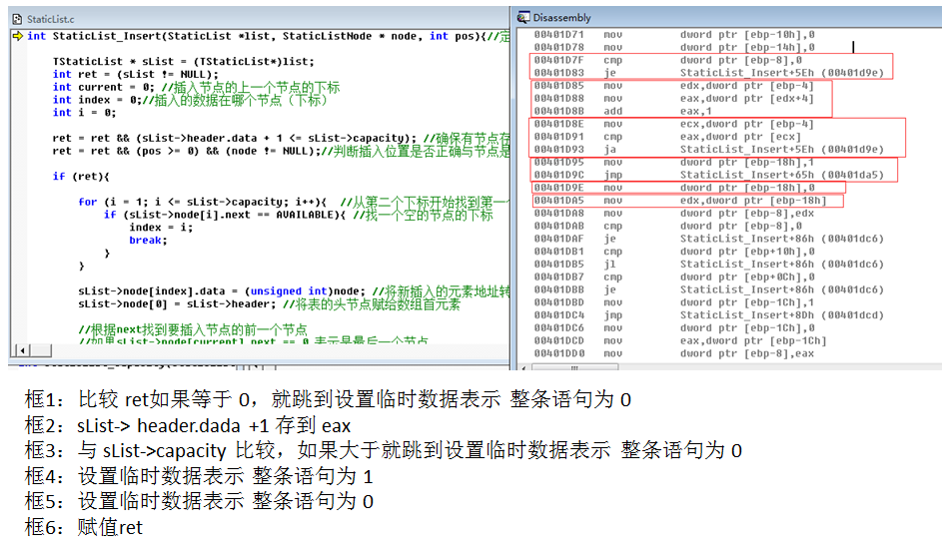Click the note line starting '框1: 比较 ret如果等于 0'

[x=329, y=399]
